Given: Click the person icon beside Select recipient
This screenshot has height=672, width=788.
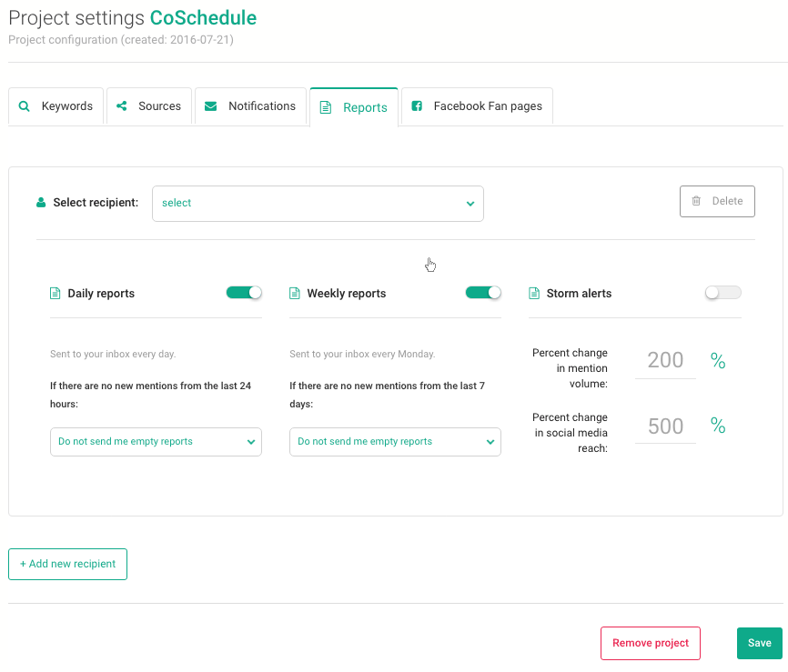Looking at the screenshot, I should click(x=41, y=203).
